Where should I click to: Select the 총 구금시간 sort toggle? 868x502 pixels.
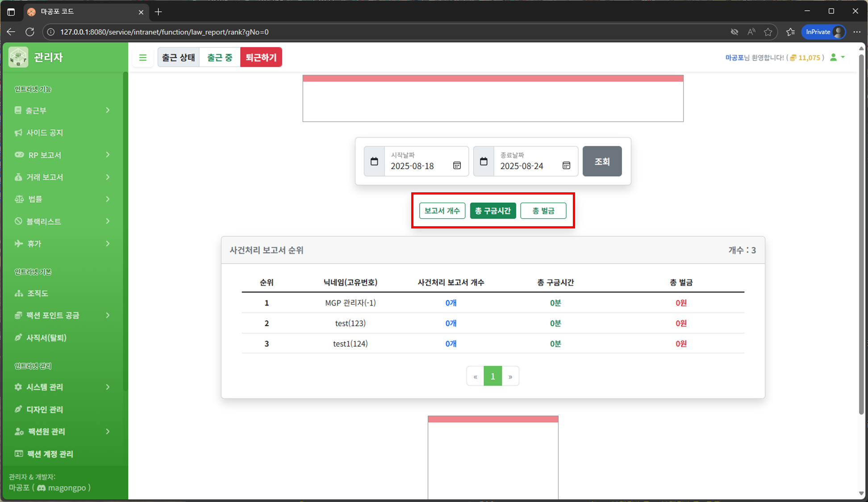click(x=493, y=211)
